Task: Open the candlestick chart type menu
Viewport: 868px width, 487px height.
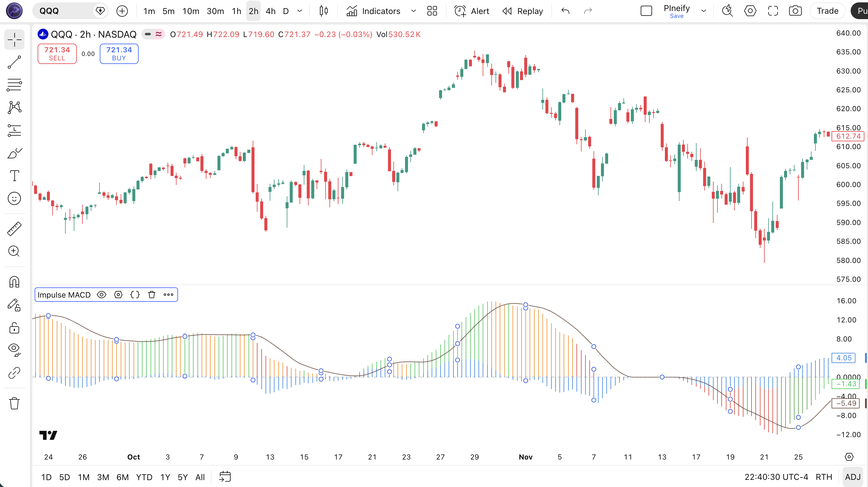Action: coord(324,11)
